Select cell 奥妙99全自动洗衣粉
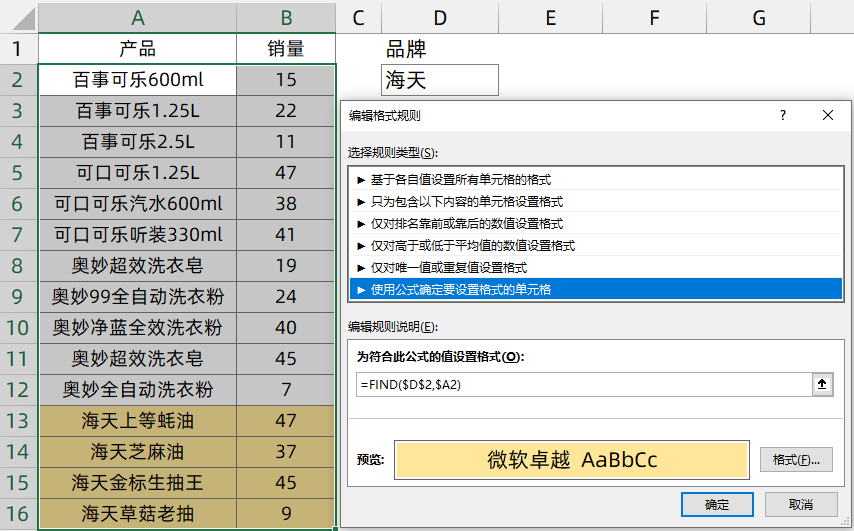The width and height of the screenshot is (854, 531). pyautogui.click(x=137, y=297)
